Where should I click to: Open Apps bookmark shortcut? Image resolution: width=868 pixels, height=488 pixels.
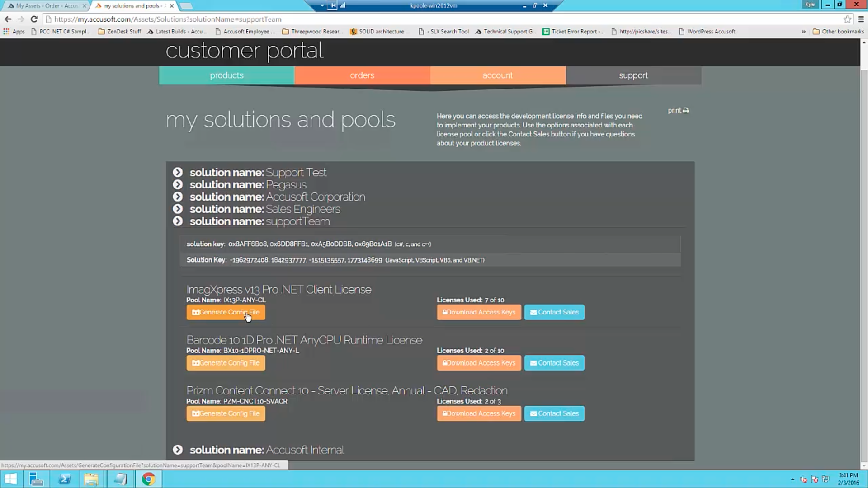coord(14,32)
